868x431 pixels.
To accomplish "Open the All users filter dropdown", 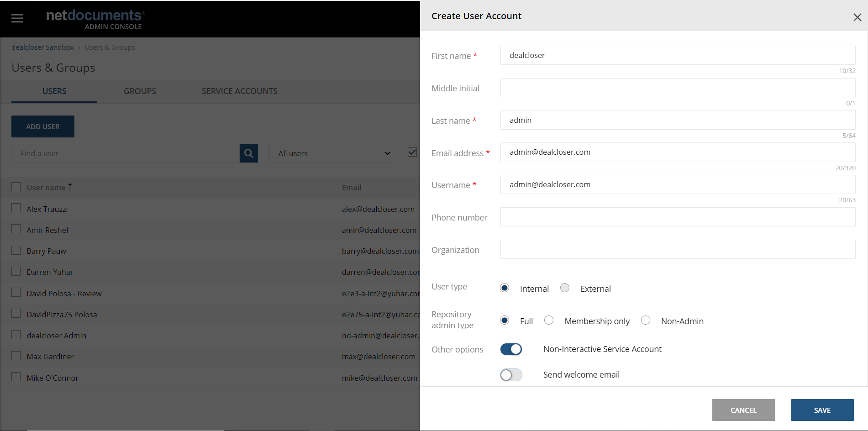I will [332, 153].
